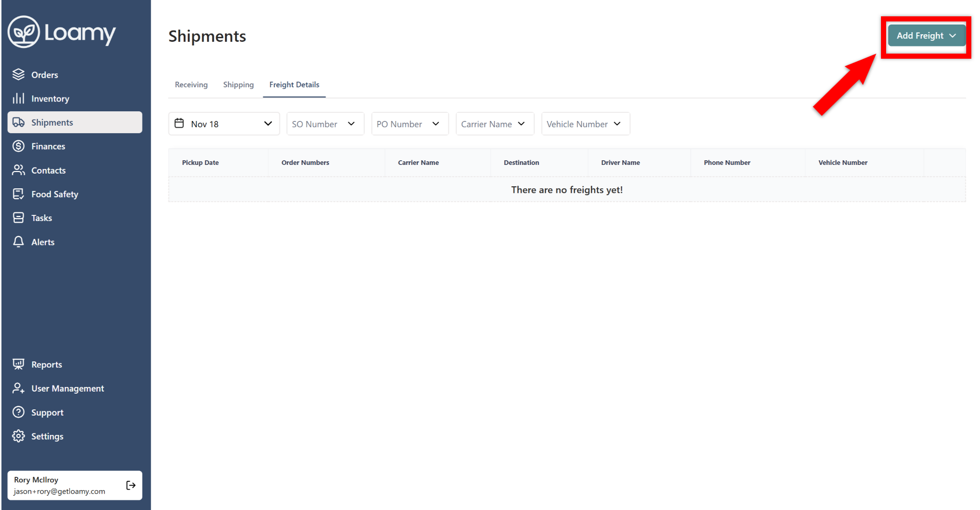
Task: Open the Carrier Name filter dropdown
Action: click(494, 124)
